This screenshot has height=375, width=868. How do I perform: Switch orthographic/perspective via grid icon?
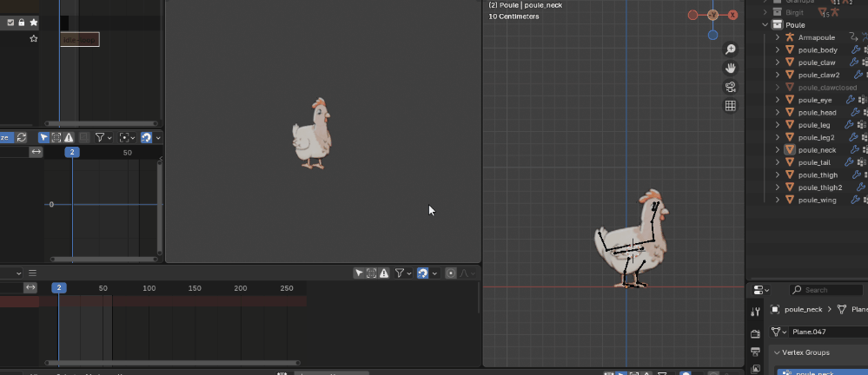(x=731, y=106)
